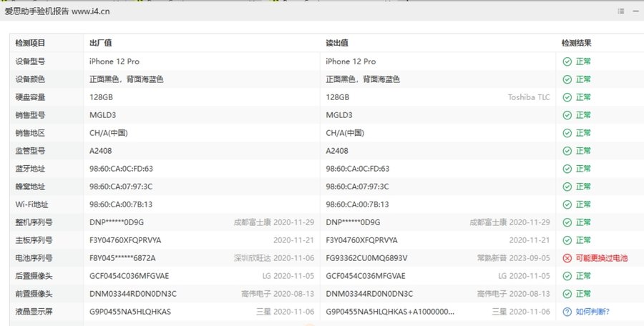The height and width of the screenshot is (326, 644).
Task: Click the green check icon in 后置摄像头 row
Action: (567, 276)
